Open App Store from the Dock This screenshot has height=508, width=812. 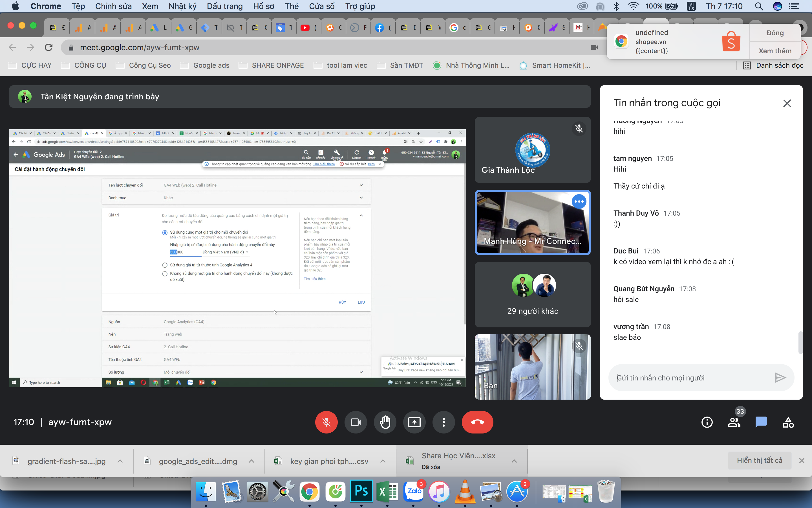[517, 492]
